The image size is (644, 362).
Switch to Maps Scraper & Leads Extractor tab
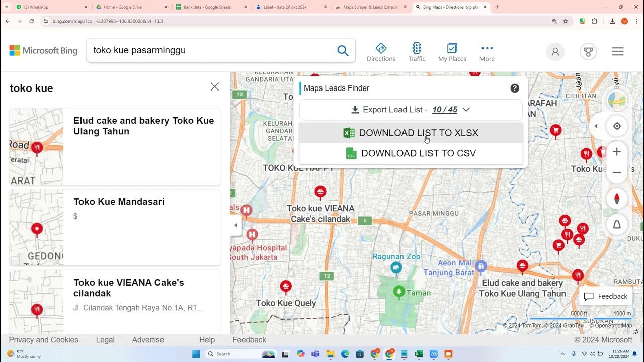click(371, 7)
